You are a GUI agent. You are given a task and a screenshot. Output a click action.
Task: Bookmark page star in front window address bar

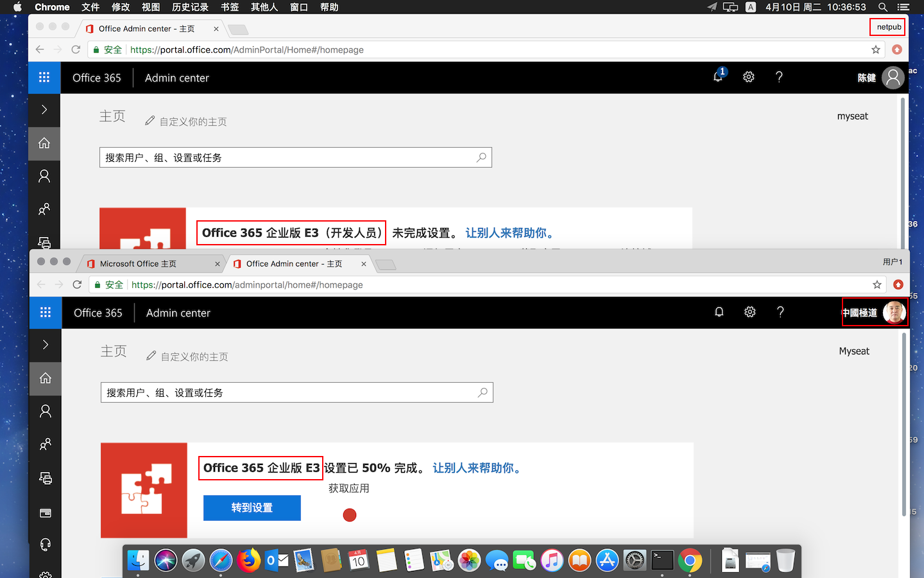[x=877, y=285]
